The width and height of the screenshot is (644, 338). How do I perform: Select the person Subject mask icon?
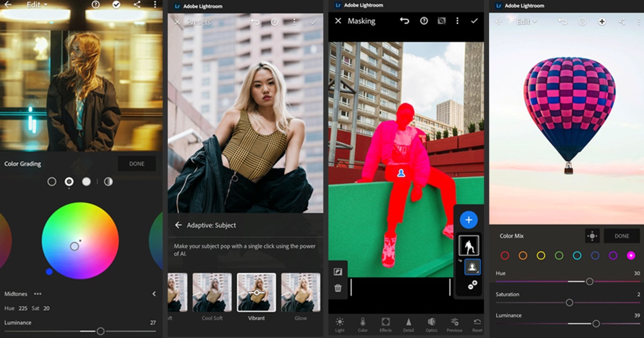click(472, 267)
